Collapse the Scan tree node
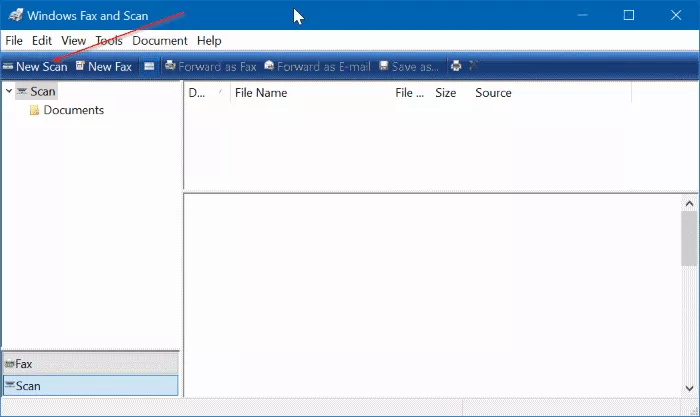Screen dimensions: 700x417 coord(8,91)
